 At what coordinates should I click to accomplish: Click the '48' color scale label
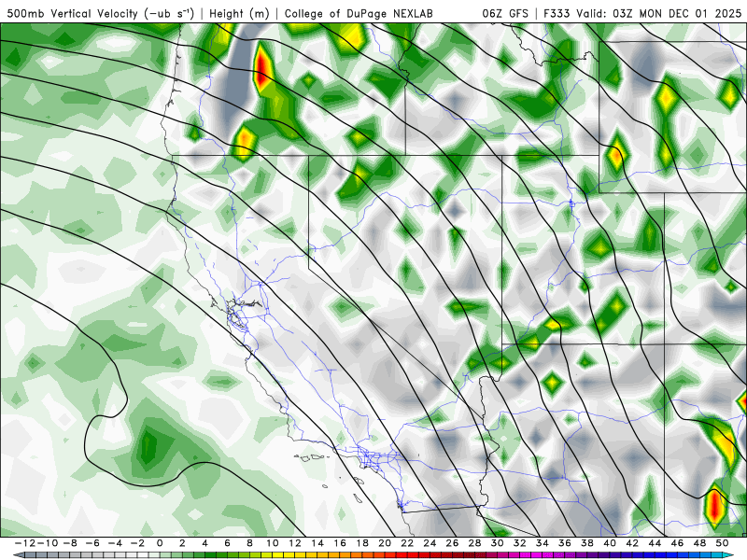pyautogui.click(x=699, y=543)
